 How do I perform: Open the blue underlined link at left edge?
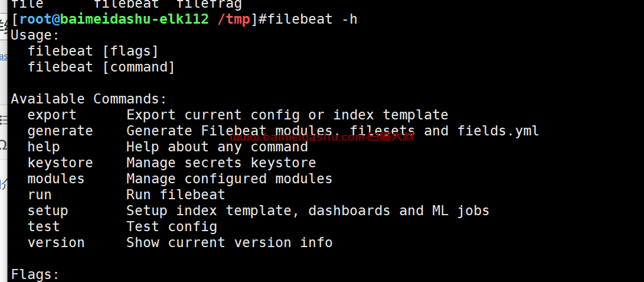click(x=4, y=56)
